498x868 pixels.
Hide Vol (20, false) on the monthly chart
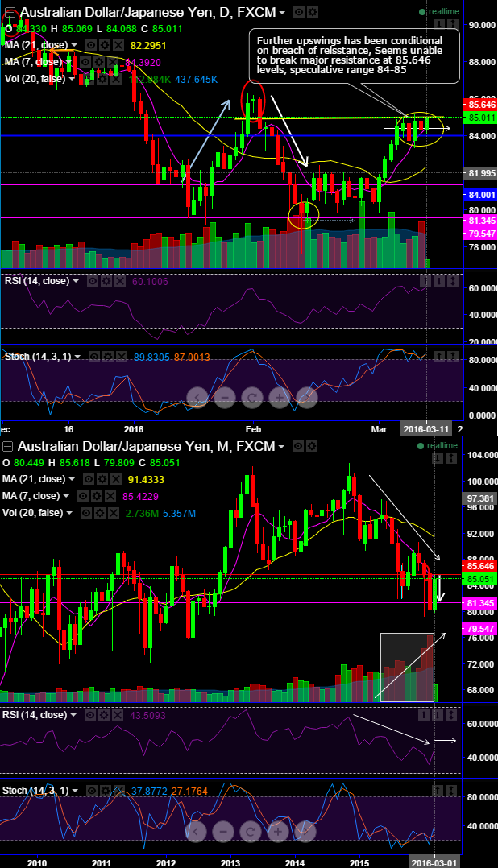[86, 513]
